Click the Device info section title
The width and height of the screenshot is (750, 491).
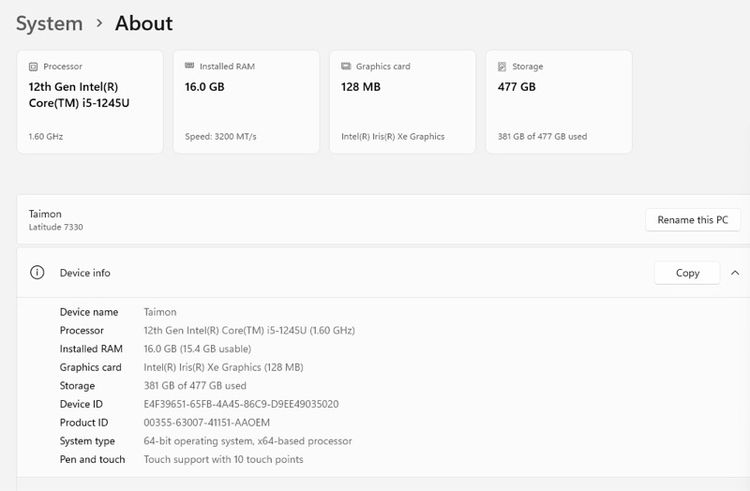coord(85,273)
